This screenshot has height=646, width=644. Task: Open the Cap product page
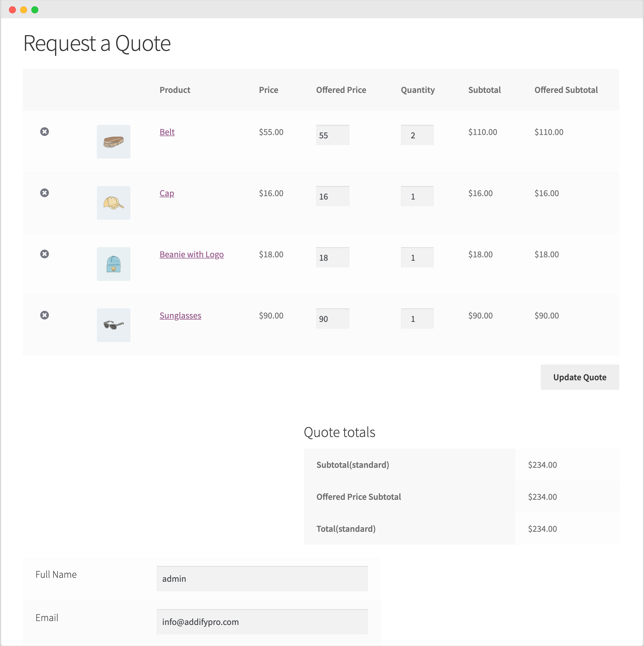[166, 193]
